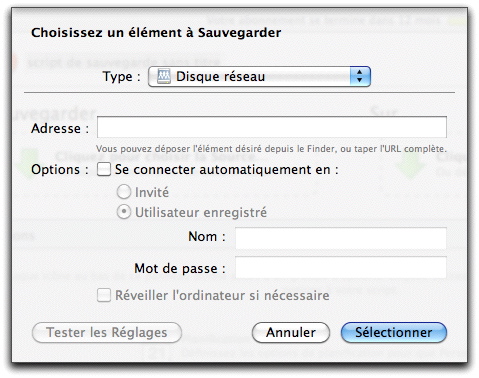The width and height of the screenshot is (479, 378).
Task: Focus the Adresse text field
Action: click(x=271, y=127)
